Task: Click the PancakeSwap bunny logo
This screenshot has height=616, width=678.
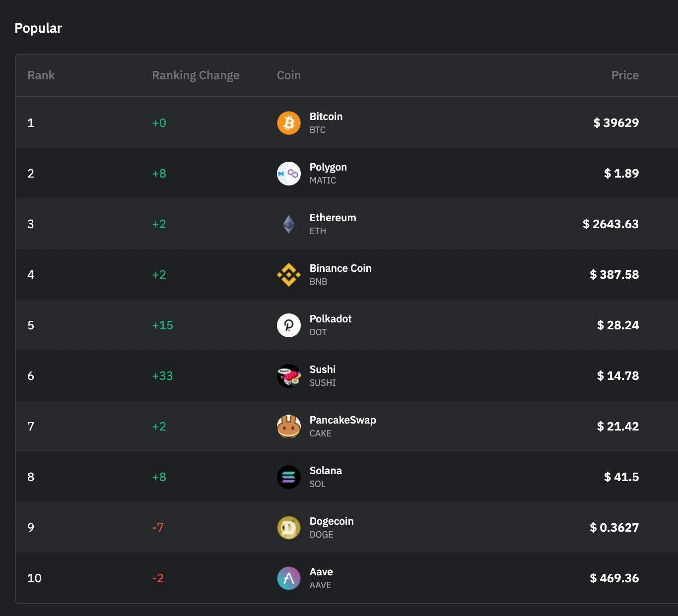Action: [x=288, y=427]
